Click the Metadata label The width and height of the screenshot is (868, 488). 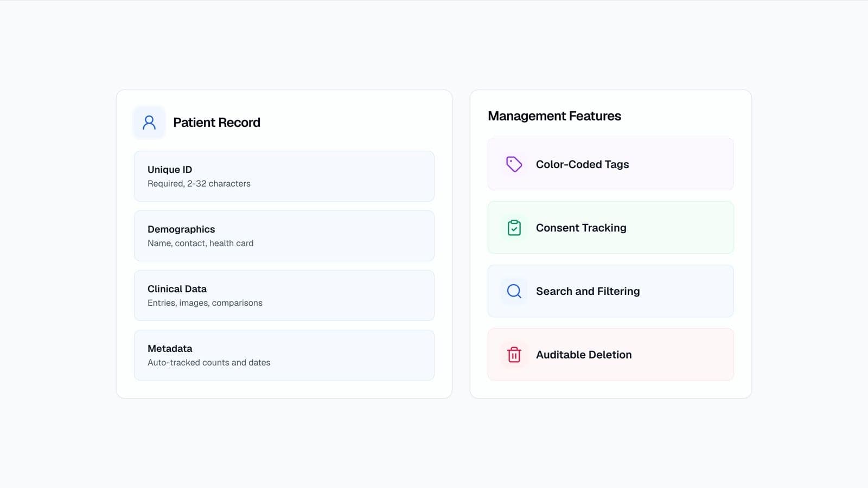(170, 349)
